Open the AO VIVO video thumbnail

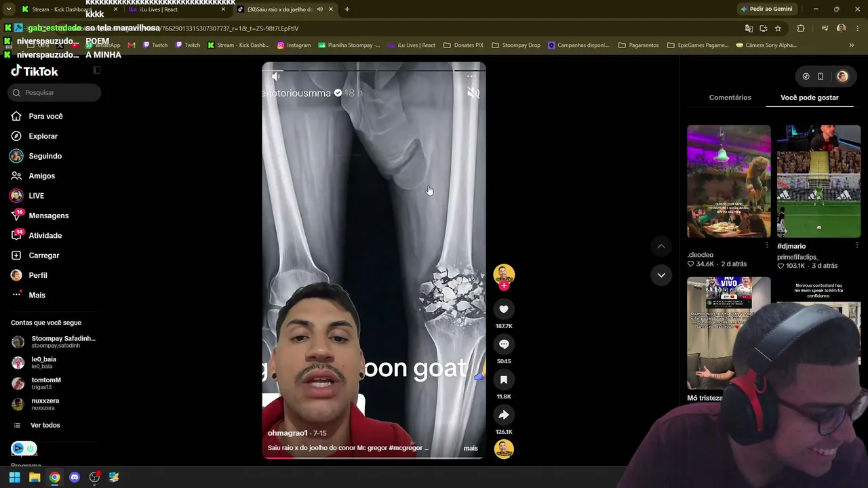(x=729, y=332)
